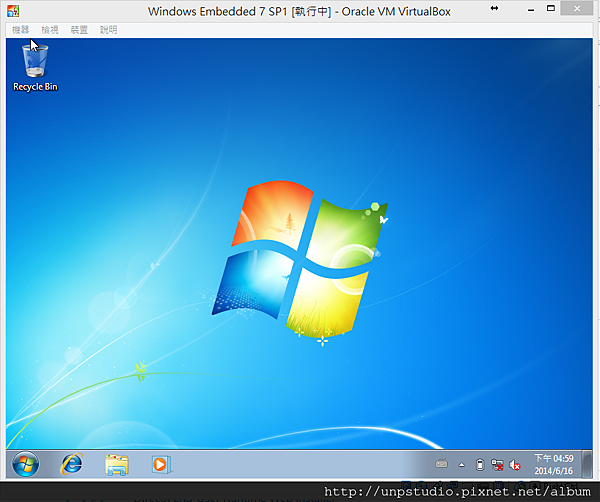Click the Show Desktop strip beside the clock

click(x=587, y=465)
